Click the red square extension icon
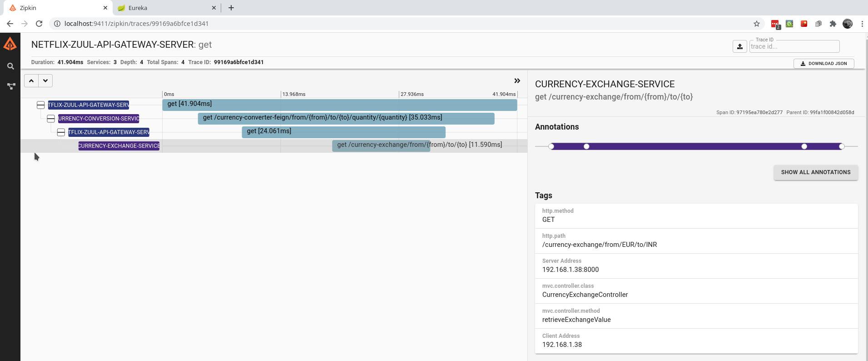868x361 pixels. click(x=804, y=24)
